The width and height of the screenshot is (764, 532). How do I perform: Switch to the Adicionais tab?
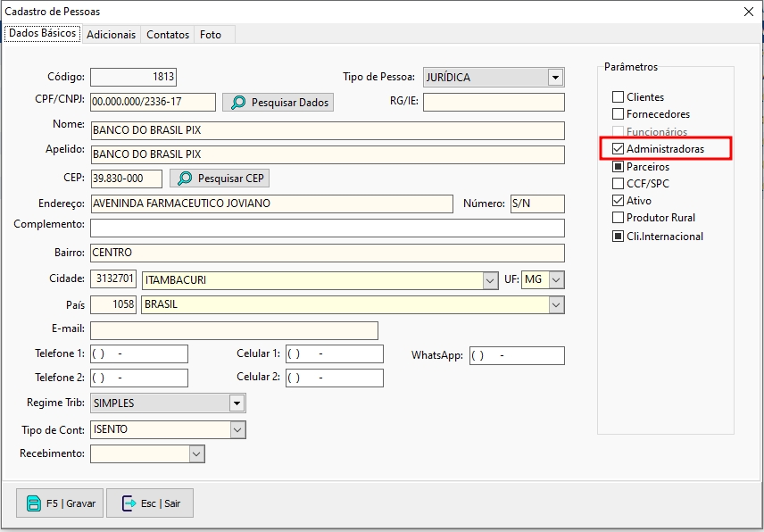(111, 35)
